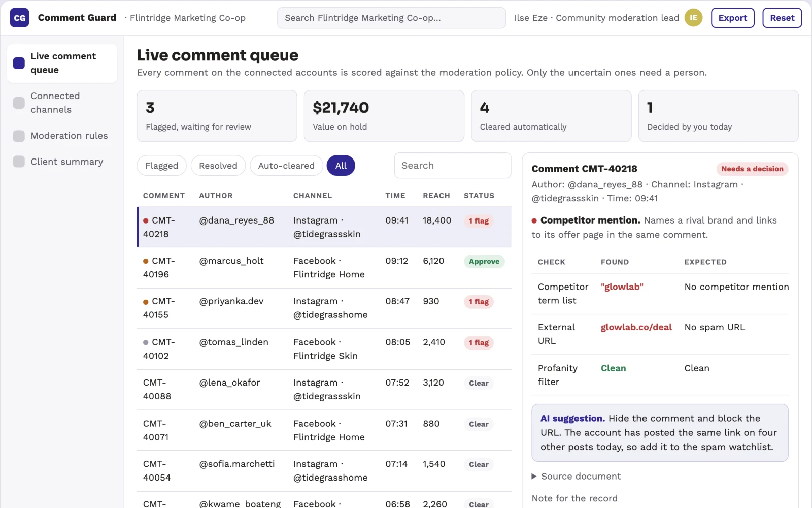
Task: Click the Live comment queue sidebar icon
Action: [19, 63]
